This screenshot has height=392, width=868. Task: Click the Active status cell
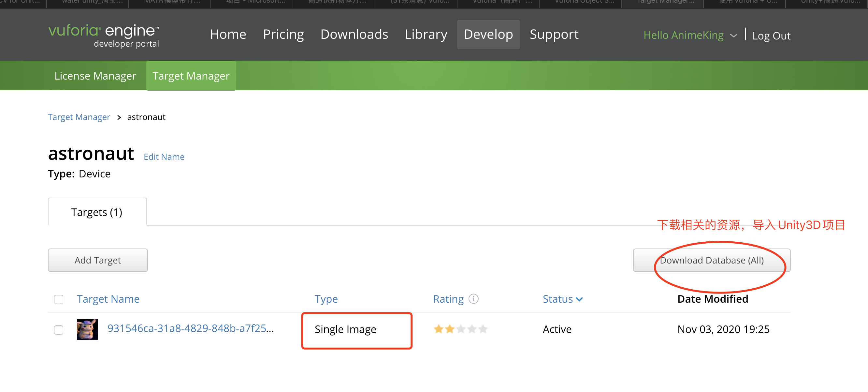tap(557, 329)
